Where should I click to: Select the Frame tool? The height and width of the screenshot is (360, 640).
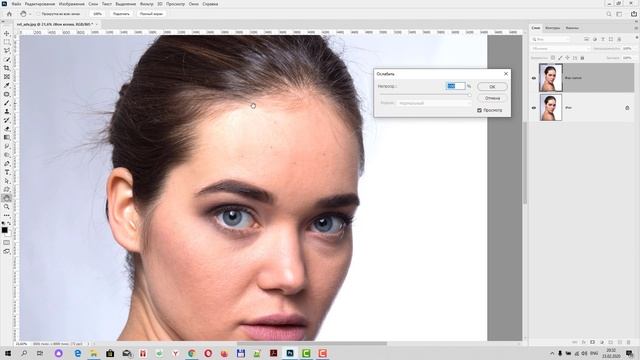(7, 77)
